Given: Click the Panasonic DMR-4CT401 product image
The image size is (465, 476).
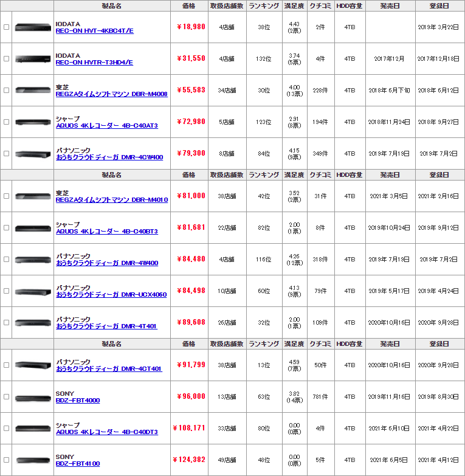Looking at the screenshot, I should pyautogui.click(x=33, y=365).
